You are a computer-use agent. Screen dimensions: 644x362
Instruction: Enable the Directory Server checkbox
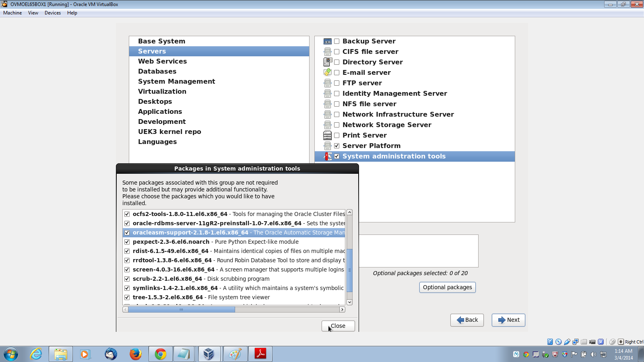(x=337, y=62)
